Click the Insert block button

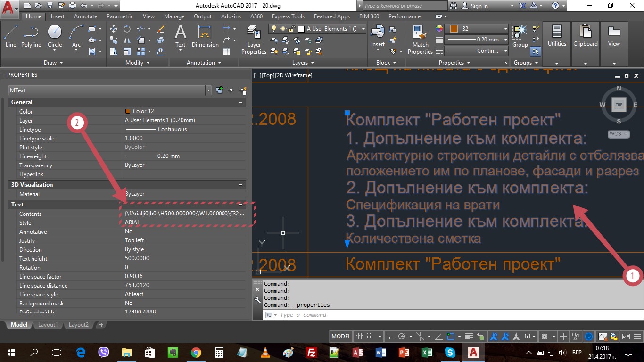point(378,37)
